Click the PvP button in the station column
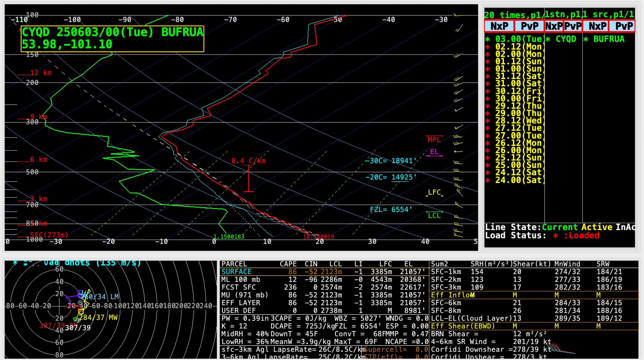Viewport: 644px width, 360px height. click(x=573, y=26)
